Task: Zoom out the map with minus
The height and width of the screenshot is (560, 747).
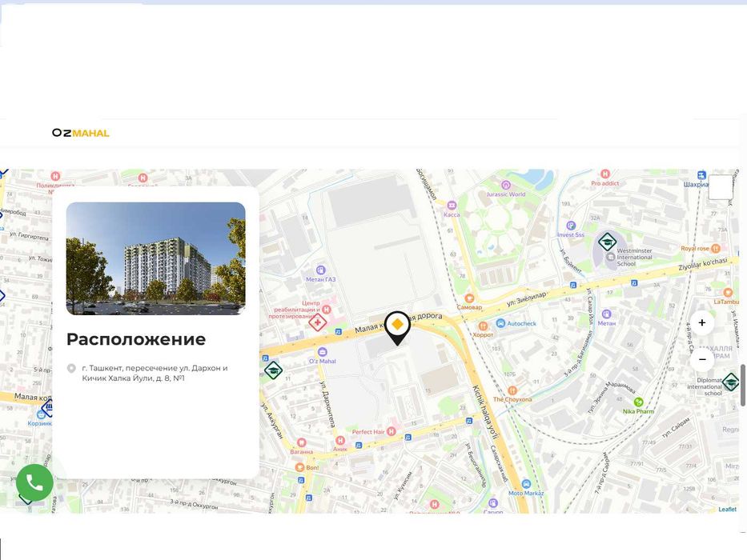Action: 701,359
